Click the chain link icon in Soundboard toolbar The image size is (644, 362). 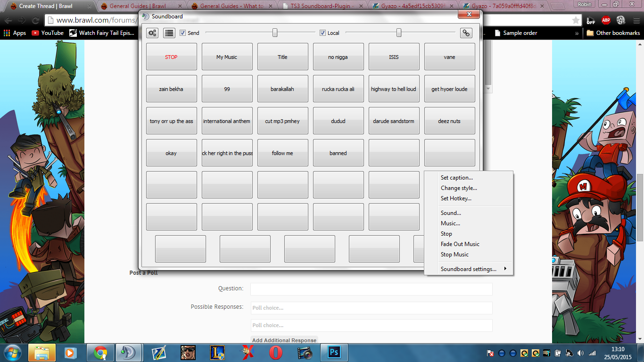[466, 33]
